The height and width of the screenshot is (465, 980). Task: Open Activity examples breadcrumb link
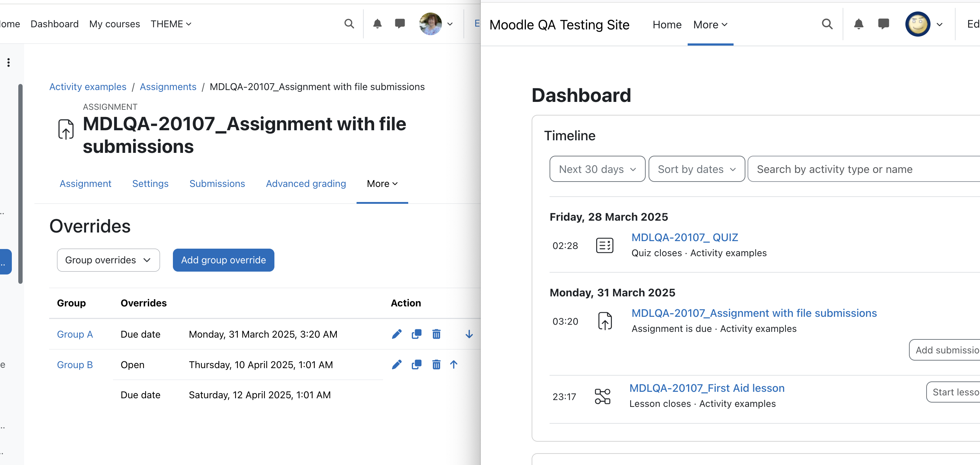[88, 86]
